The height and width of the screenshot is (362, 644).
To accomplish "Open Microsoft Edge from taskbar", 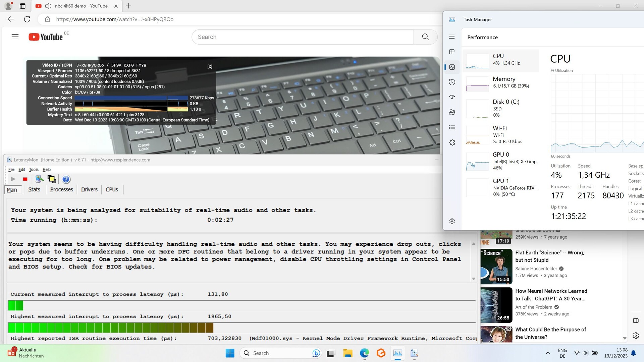I will point(364,353).
